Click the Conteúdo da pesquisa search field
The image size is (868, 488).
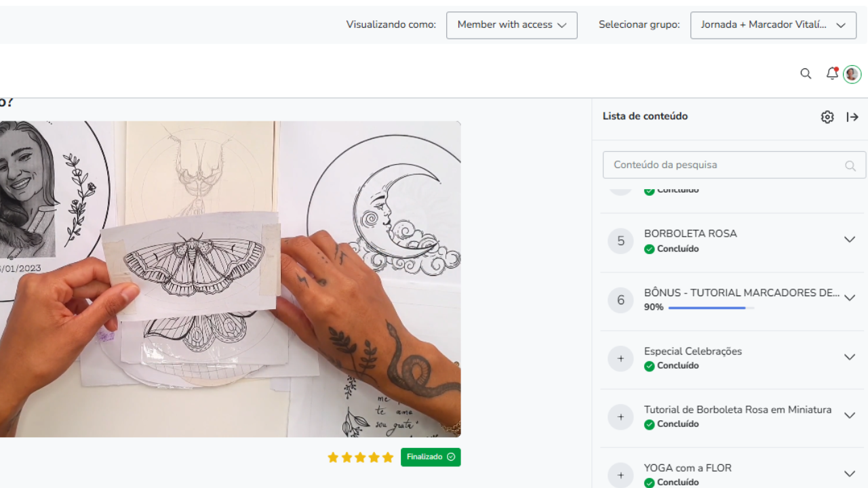tap(726, 165)
